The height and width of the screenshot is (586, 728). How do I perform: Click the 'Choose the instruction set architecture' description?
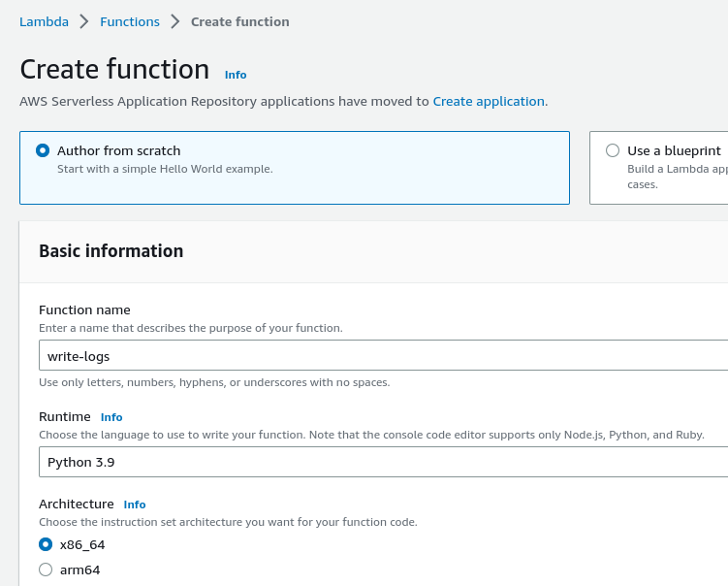click(228, 522)
